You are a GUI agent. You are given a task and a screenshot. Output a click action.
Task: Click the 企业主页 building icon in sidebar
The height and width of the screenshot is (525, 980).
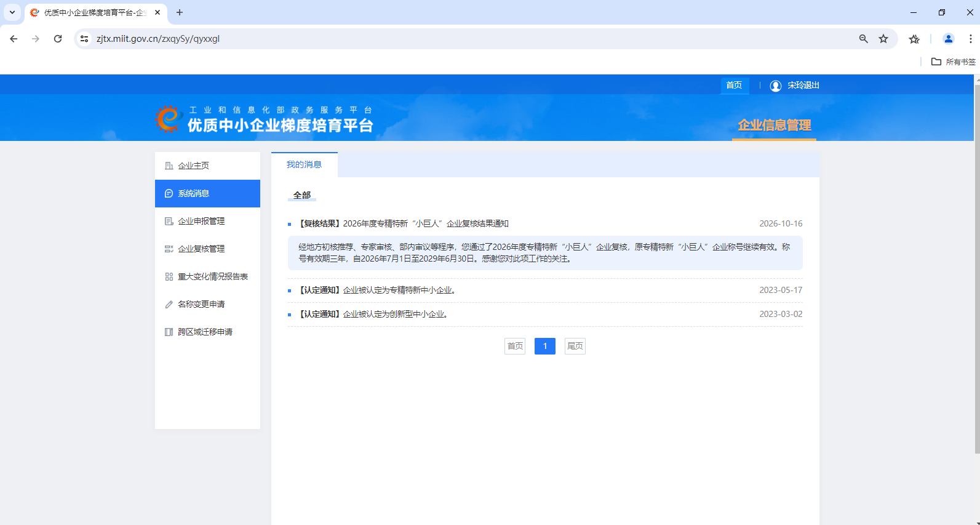169,166
